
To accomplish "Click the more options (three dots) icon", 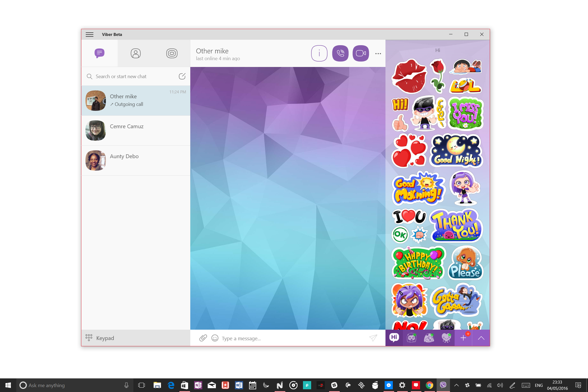I will pyautogui.click(x=378, y=53).
